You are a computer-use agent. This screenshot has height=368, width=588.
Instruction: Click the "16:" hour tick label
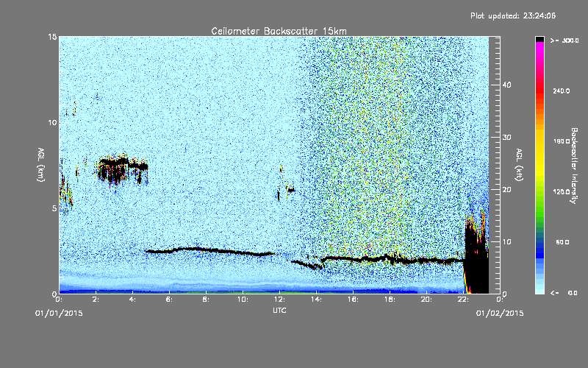pos(353,300)
